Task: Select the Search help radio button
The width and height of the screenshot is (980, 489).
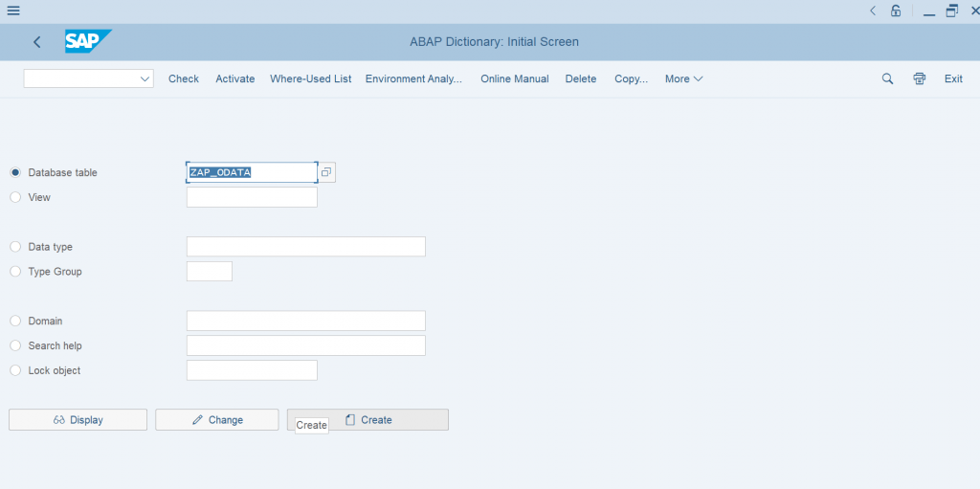Action: pos(15,345)
